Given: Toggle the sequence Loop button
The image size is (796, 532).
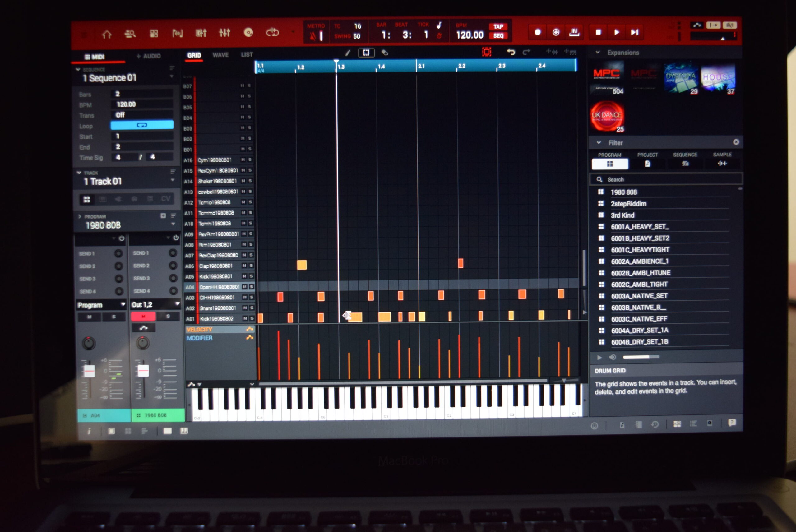Looking at the screenshot, I should [x=142, y=125].
